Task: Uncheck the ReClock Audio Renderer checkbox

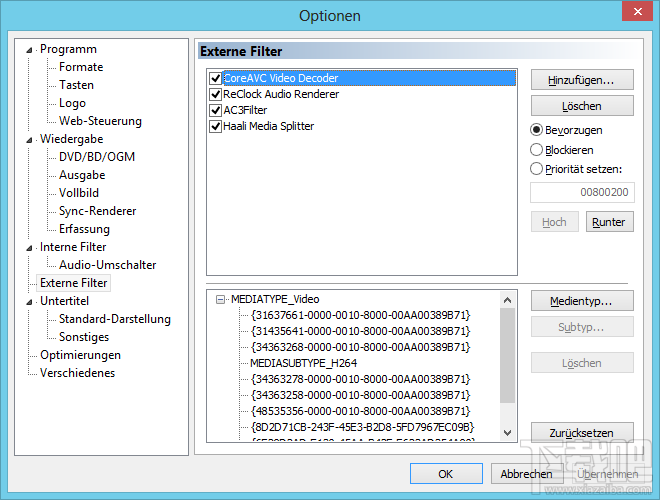Action: point(216,94)
